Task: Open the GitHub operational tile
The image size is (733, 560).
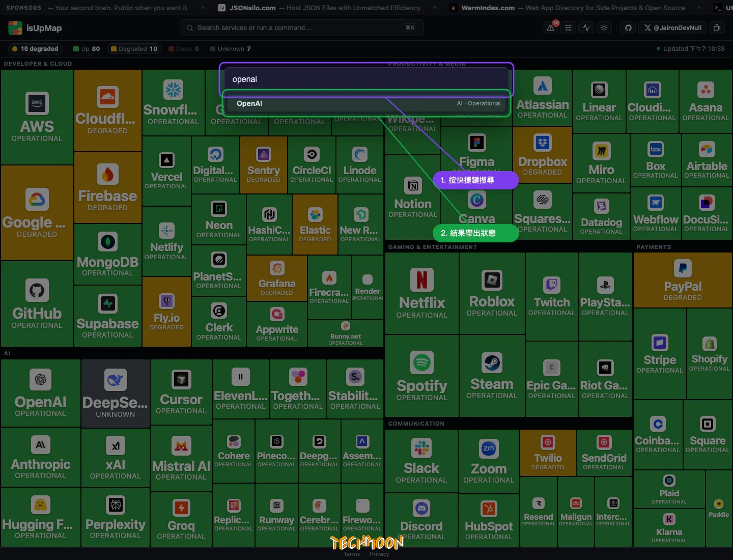Action: coord(37,304)
